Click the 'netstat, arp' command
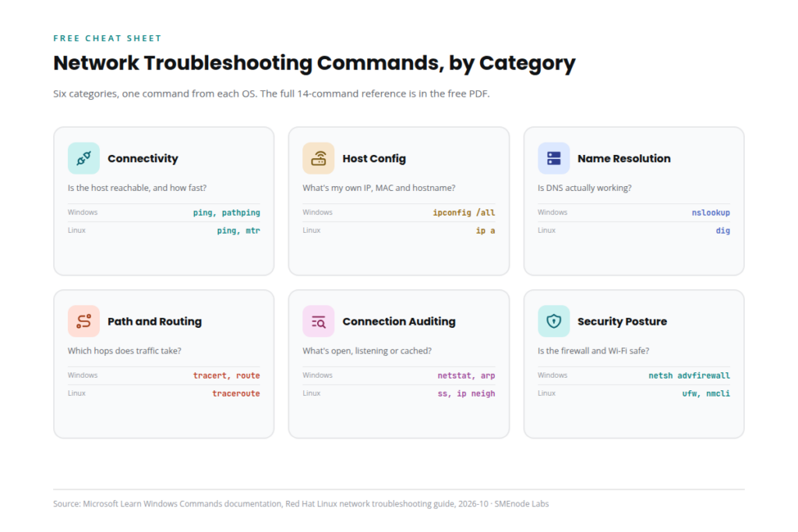 click(x=466, y=375)
